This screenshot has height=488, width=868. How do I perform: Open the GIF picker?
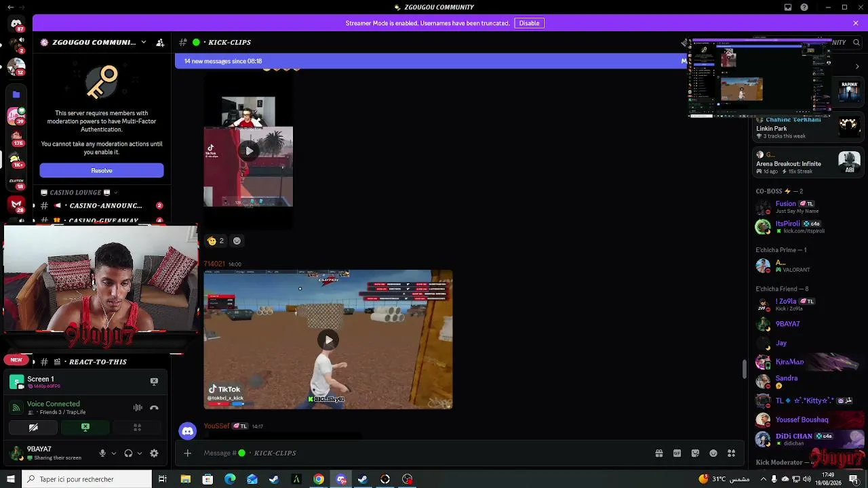point(677,453)
